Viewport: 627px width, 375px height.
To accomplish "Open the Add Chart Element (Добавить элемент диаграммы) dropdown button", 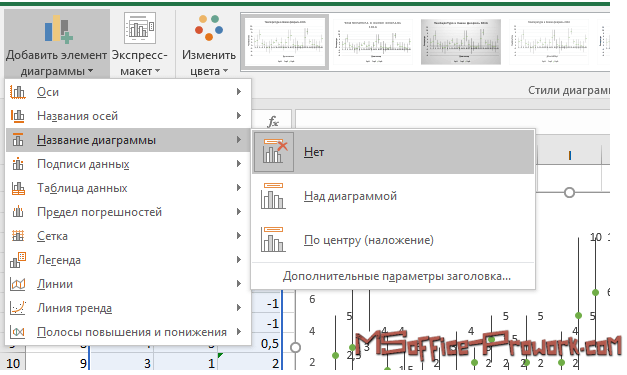I will tap(57, 44).
